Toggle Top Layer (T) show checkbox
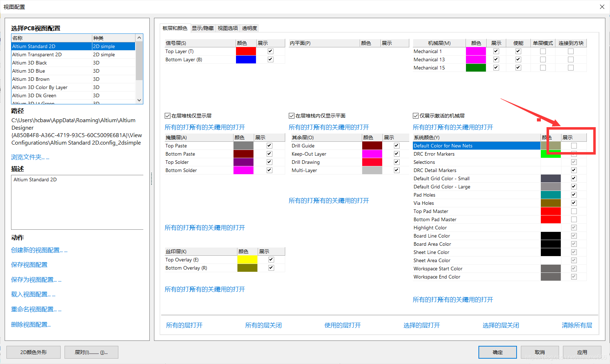The image size is (610, 364). 271,51
